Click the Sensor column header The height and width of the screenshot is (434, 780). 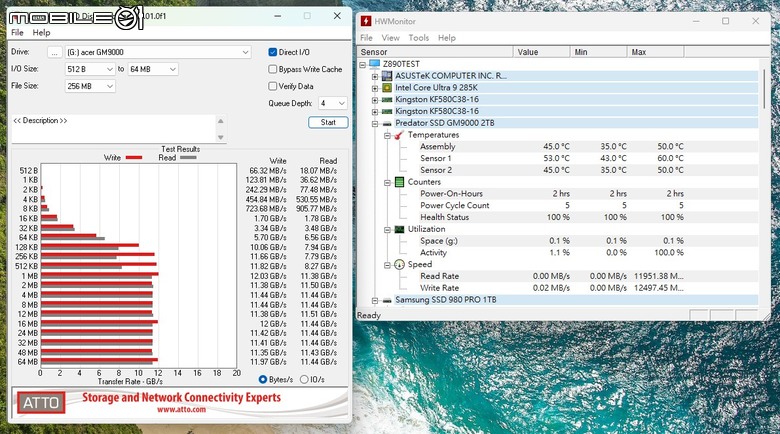(x=435, y=52)
